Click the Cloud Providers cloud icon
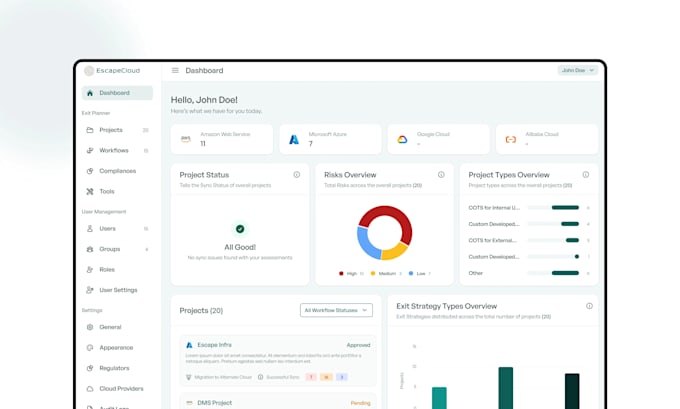680x409 pixels. click(90, 389)
